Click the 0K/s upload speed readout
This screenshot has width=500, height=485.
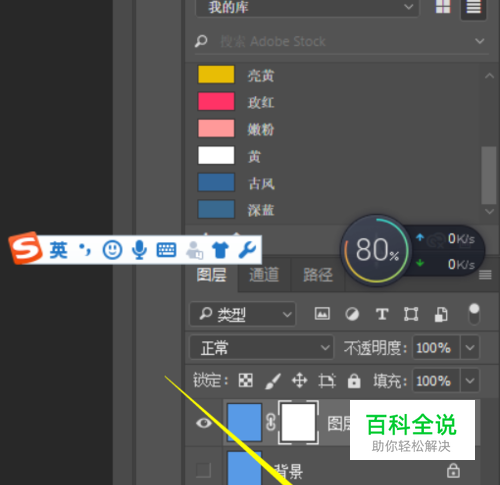461,239
